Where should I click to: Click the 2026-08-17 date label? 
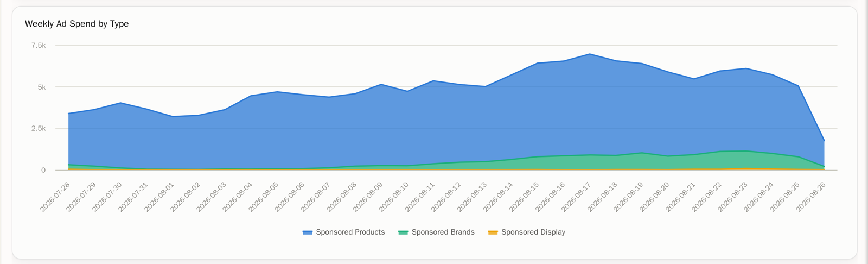pyautogui.click(x=576, y=197)
